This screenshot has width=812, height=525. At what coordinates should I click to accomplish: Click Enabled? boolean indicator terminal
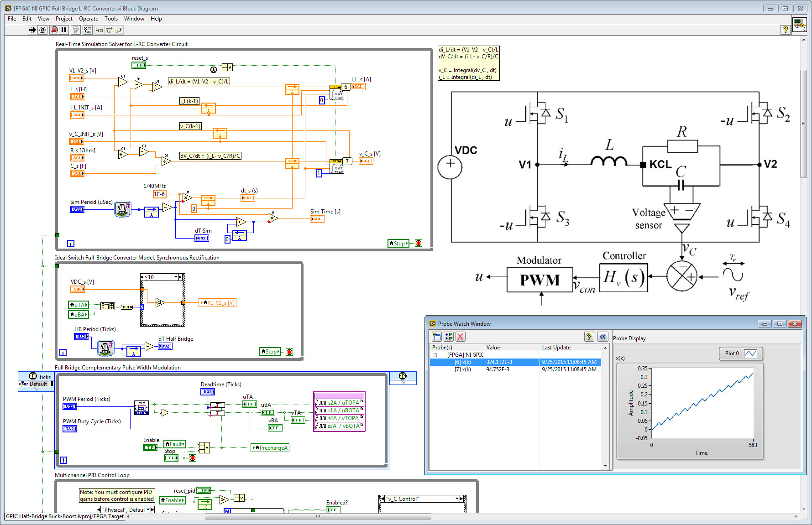[x=333, y=509]
